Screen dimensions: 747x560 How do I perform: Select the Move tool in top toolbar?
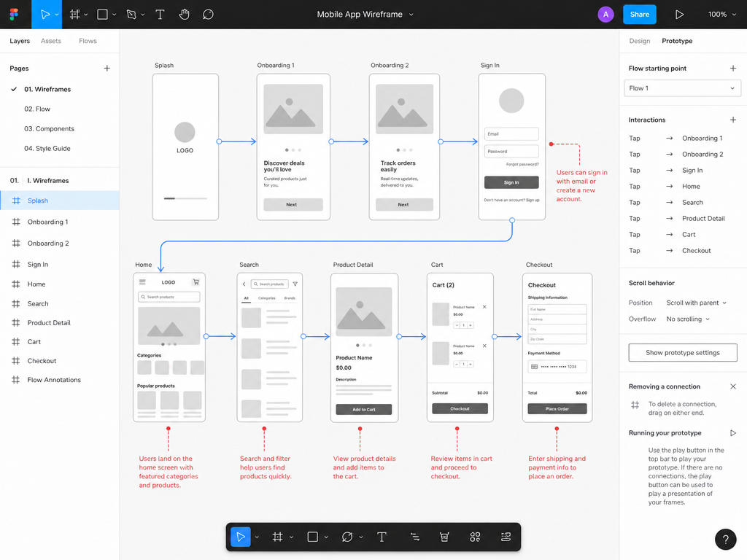pos(44,15)
